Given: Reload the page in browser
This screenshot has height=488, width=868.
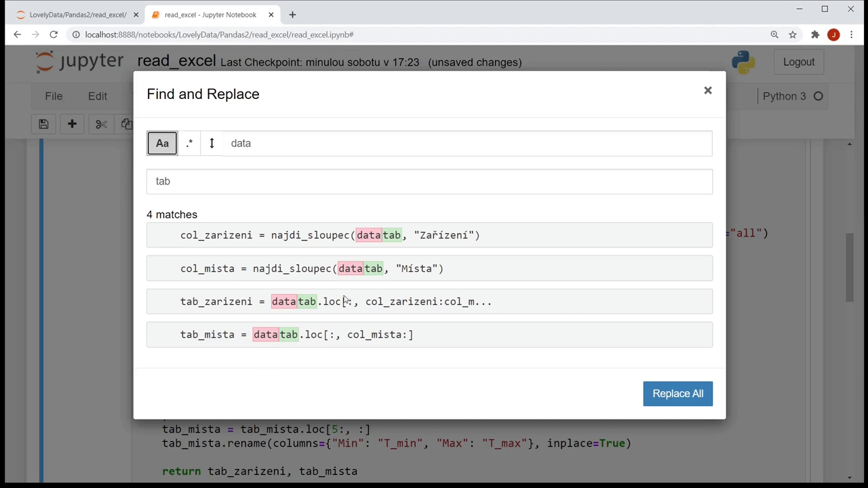Looking at the screenshot, I should 54,35.
